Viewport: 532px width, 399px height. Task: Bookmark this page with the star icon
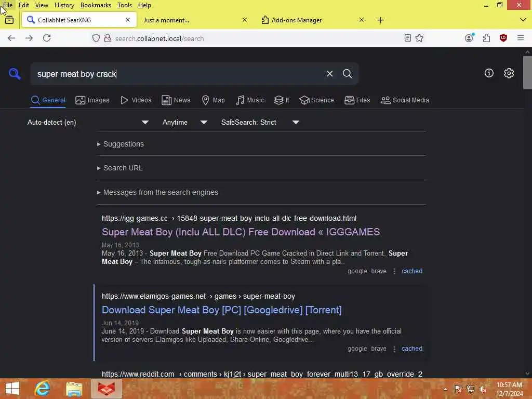click(419, 38)
